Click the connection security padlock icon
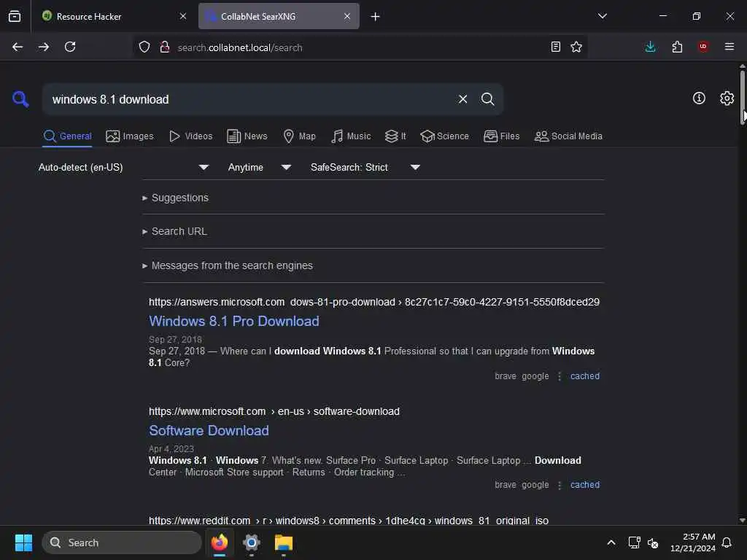The height and width of the screenshot is (560, 747). [165, 47]
